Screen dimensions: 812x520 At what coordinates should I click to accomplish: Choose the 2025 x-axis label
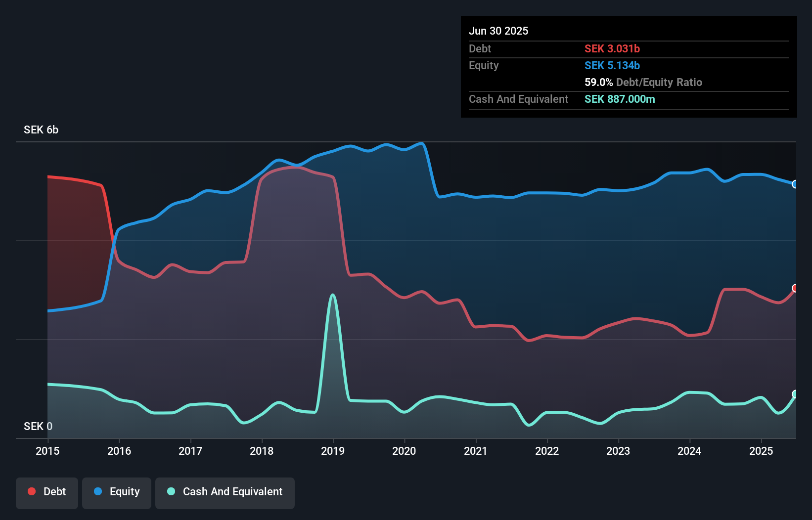tap(761, 451)
